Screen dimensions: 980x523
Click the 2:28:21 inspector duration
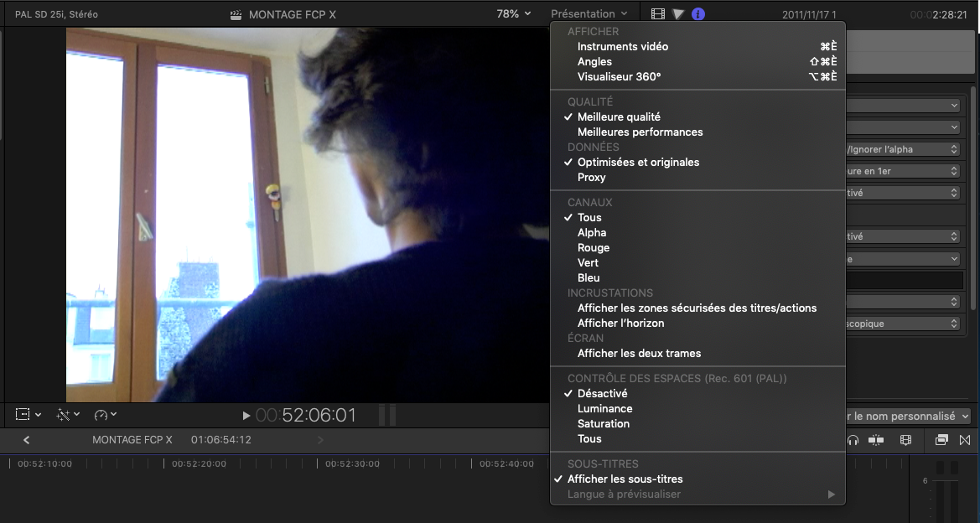click(x=939, y=14)
